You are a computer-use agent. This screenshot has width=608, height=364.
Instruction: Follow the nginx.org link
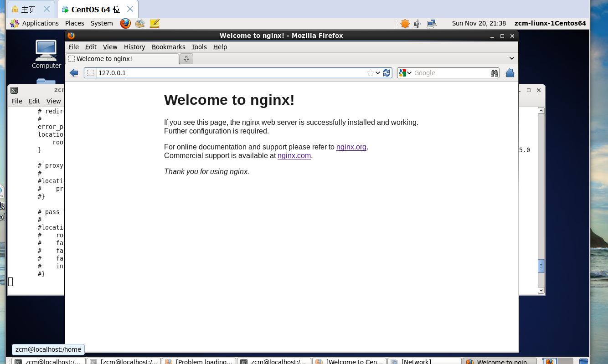coord(351,147)
